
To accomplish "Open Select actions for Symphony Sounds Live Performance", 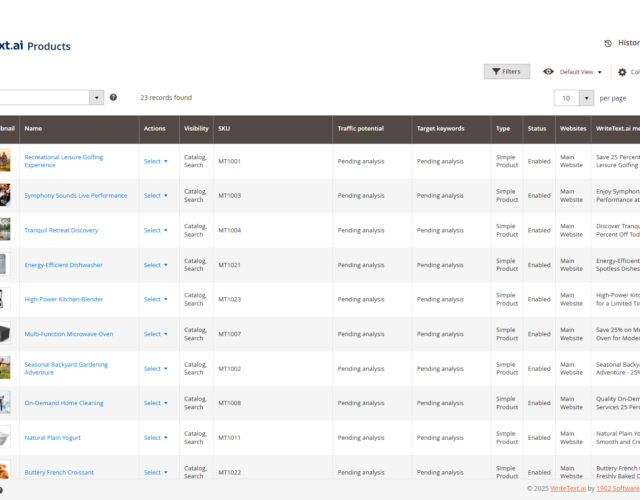I will 155,196.
